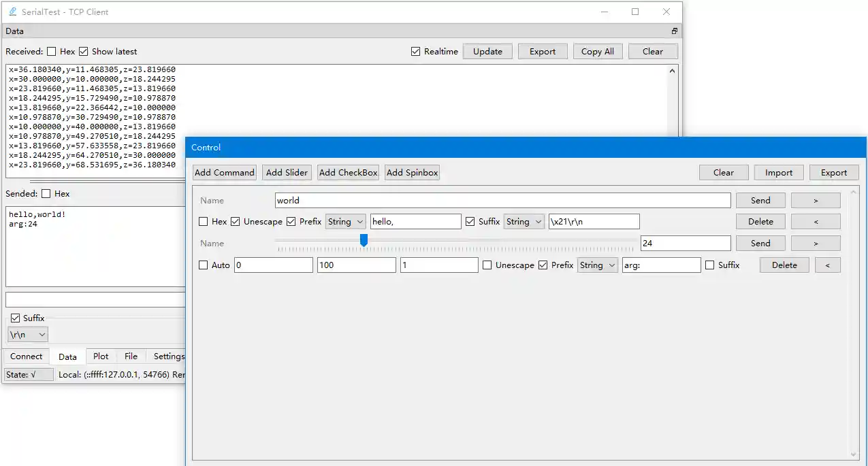Click the float/undock icon of Data panel

(x=674, y=31)
